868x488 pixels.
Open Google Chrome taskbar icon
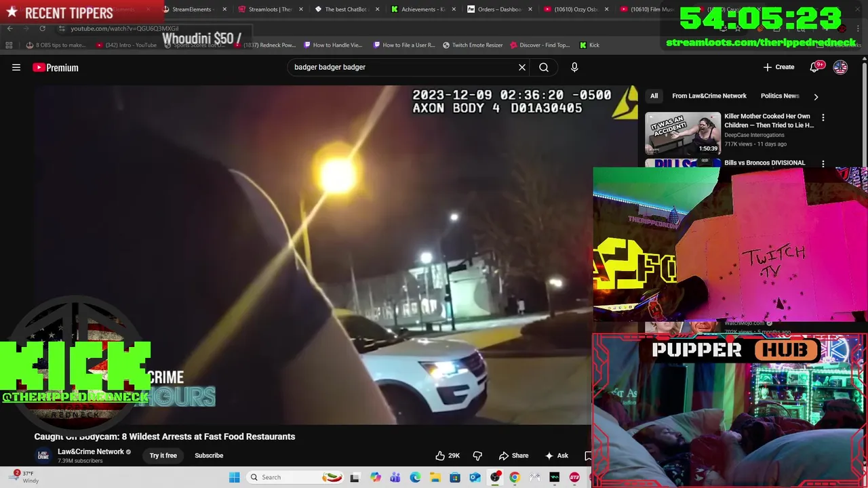click(515, 477)
